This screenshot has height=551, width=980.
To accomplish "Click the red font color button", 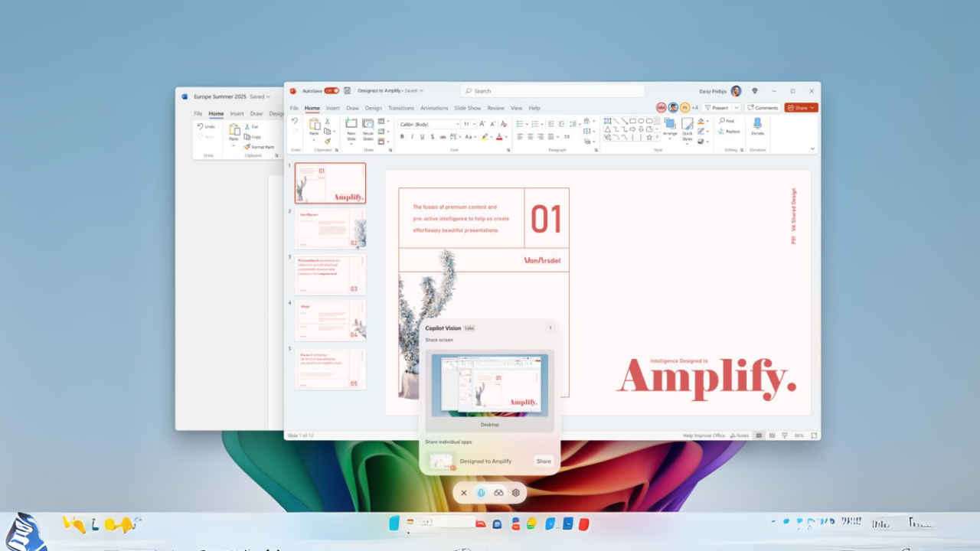I will coord(499,137).
